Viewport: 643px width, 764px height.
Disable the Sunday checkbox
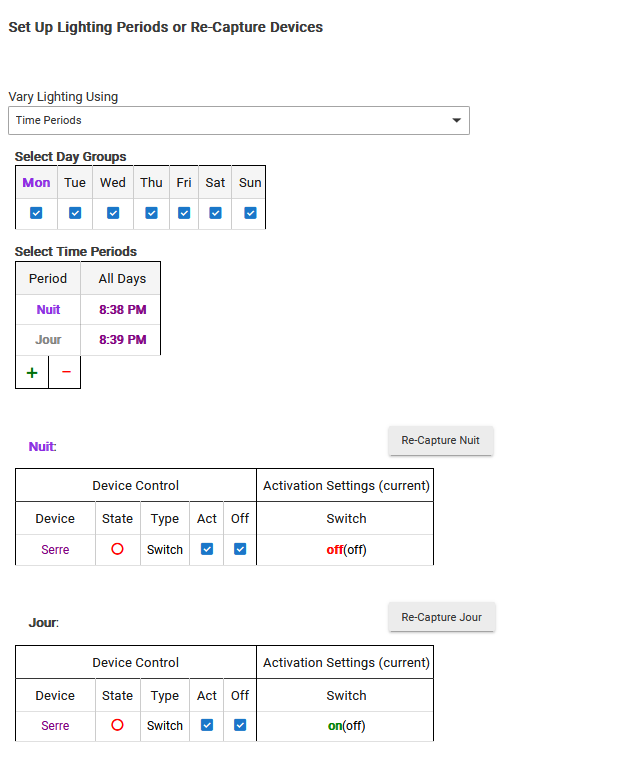[250, 213]
